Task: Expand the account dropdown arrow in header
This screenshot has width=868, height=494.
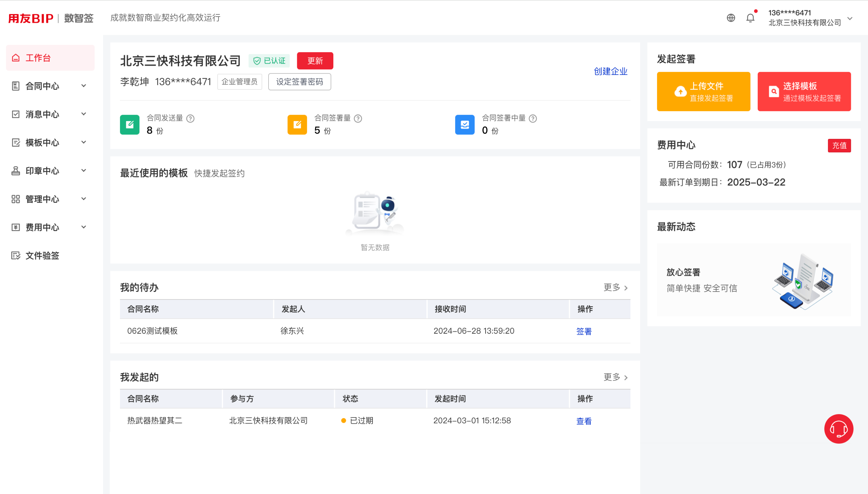Action: 850,18
